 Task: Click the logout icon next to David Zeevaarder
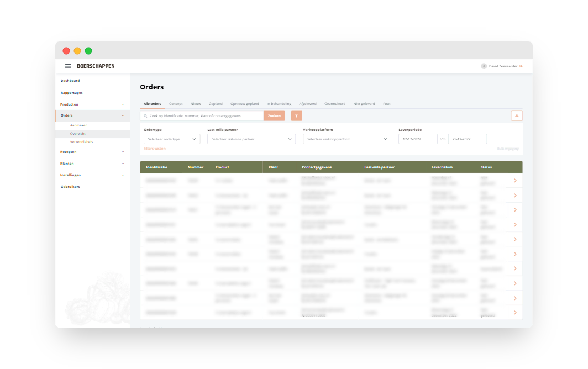[521, 66]
